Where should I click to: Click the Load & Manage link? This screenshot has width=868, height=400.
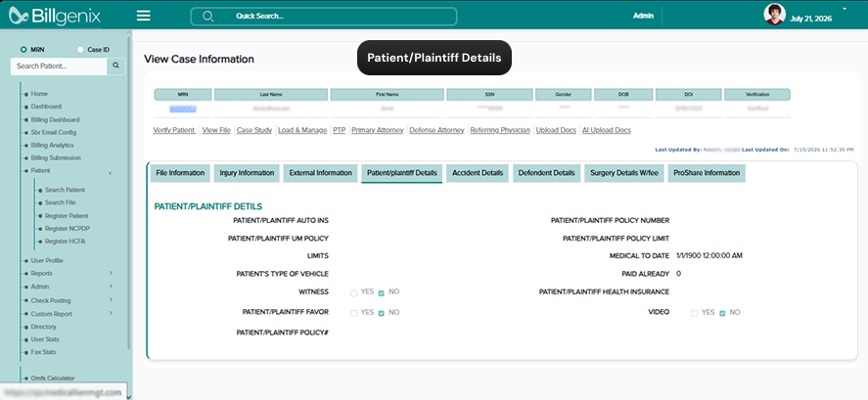click(x=302, y=131)
